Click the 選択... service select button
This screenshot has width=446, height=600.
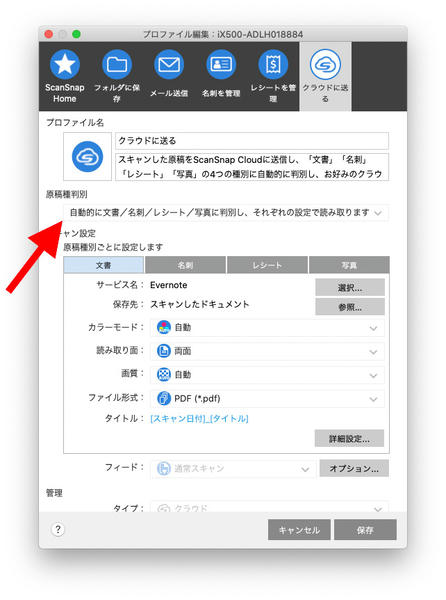350,287
